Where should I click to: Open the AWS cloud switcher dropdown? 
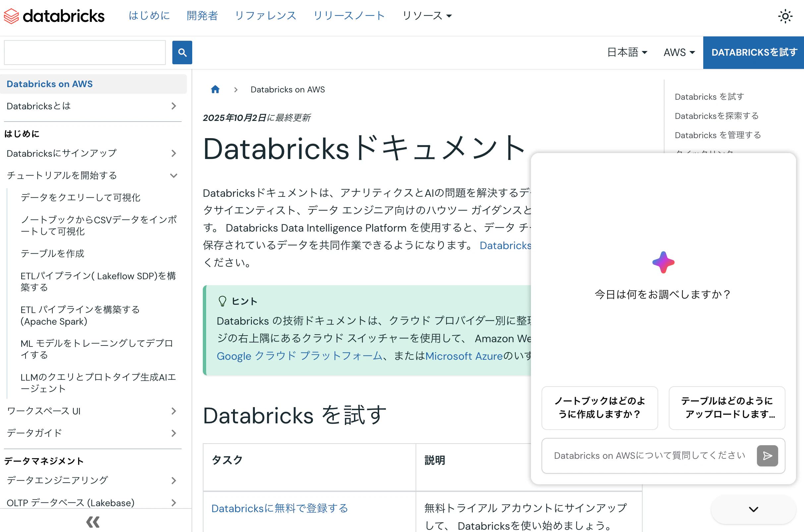click(679, 52)
